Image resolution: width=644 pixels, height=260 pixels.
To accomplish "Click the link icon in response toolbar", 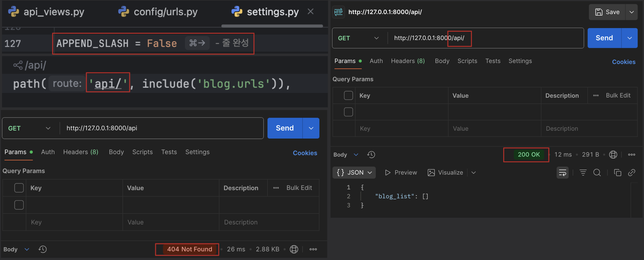I will click(x=632, y=173).
